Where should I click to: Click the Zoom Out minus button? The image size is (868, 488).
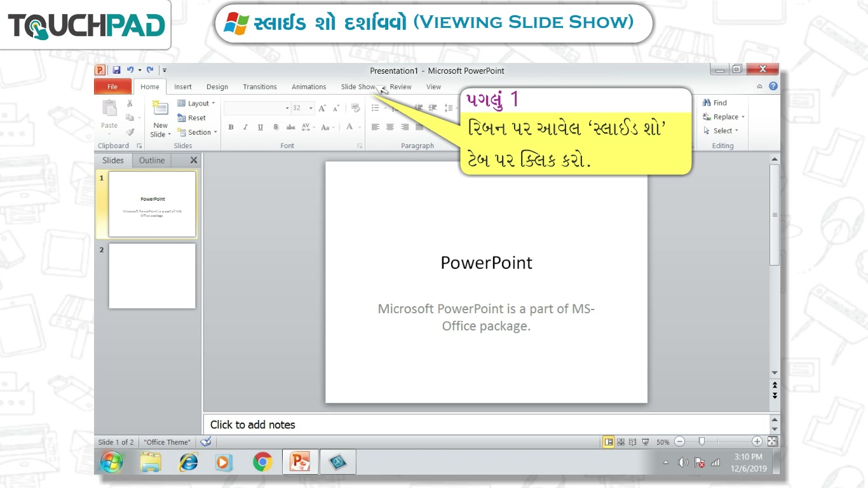click(x=679, y=442)
